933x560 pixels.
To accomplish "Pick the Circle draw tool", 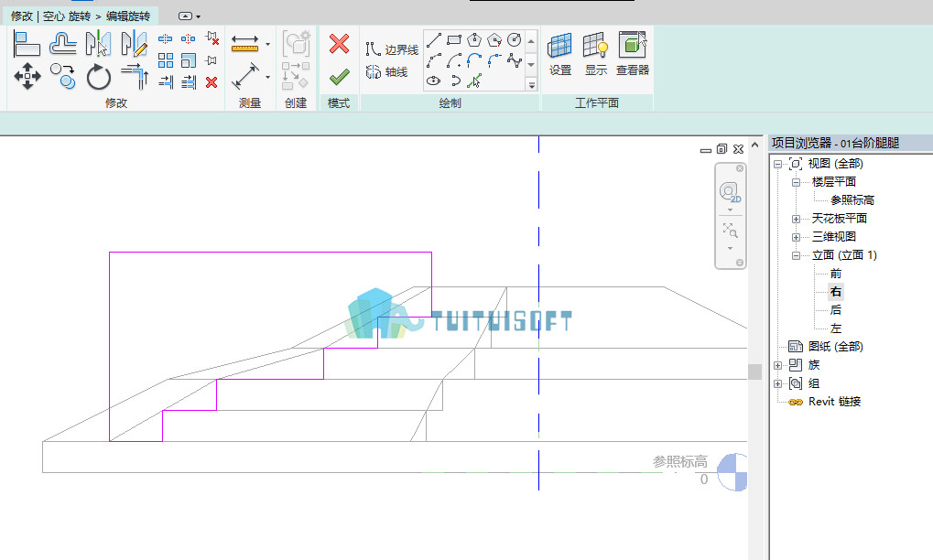I will point(514,40).
